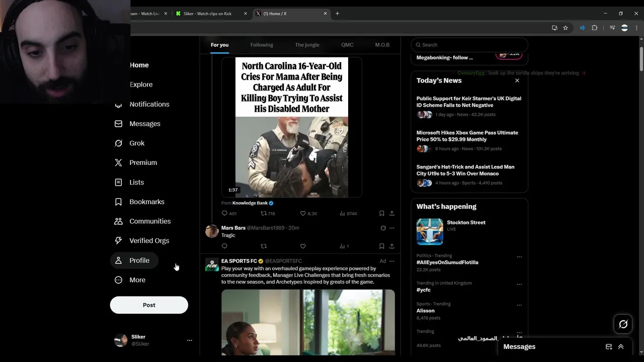Share the Knowledge Bank video post
Image resolution: width=644 pixels, height=362 pixels.
tap(391, 213)
